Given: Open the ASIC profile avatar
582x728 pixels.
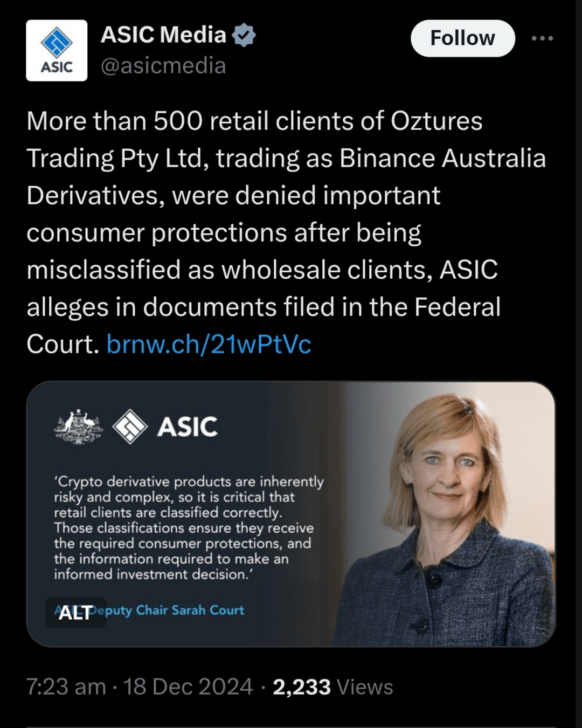Looking at the screenshot, I should [x=57, y=51].
